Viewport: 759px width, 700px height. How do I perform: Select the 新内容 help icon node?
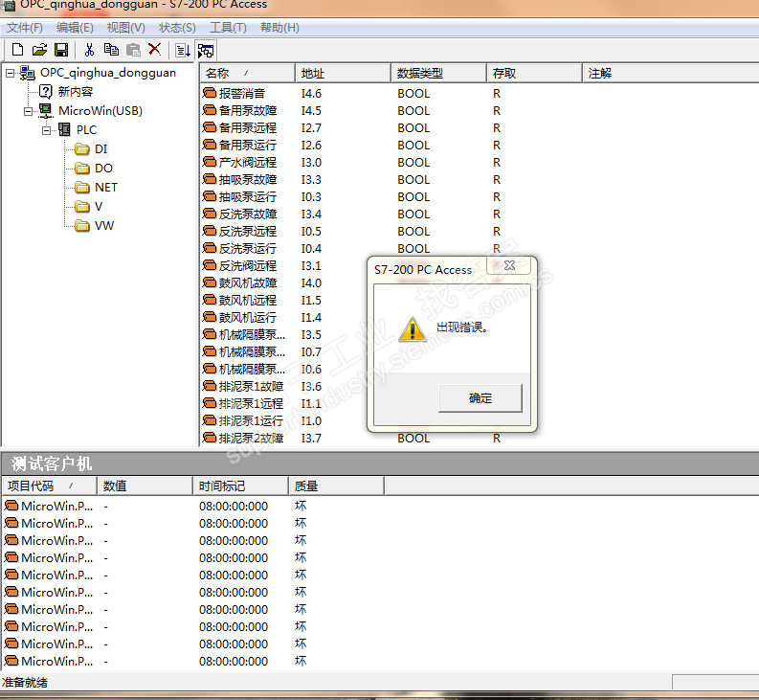(46, 91)
